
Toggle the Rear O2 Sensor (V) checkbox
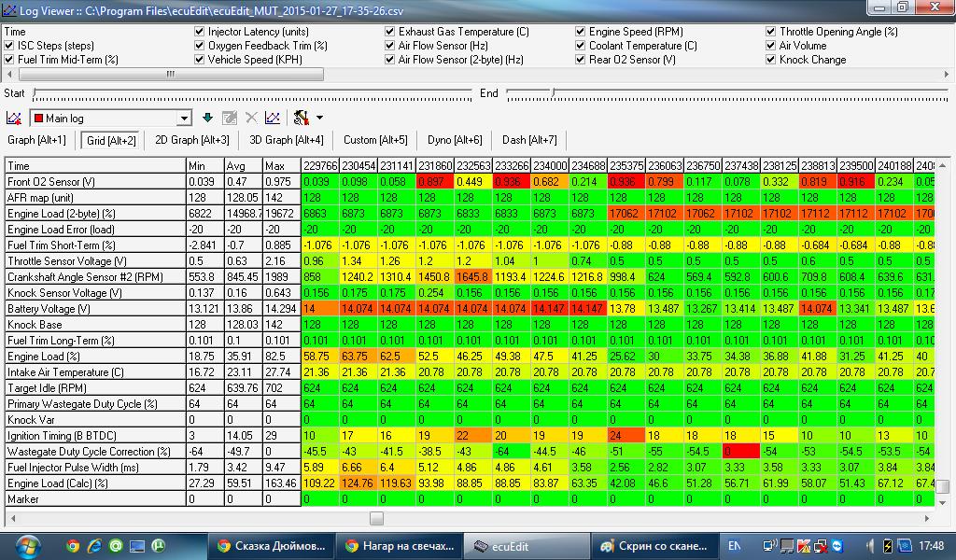point(581,59)
